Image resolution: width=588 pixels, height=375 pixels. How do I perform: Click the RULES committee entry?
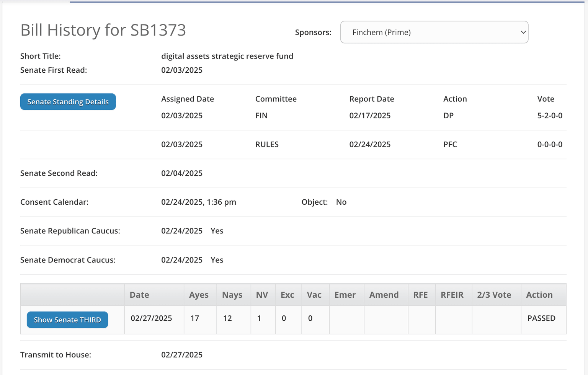point(267,144)
